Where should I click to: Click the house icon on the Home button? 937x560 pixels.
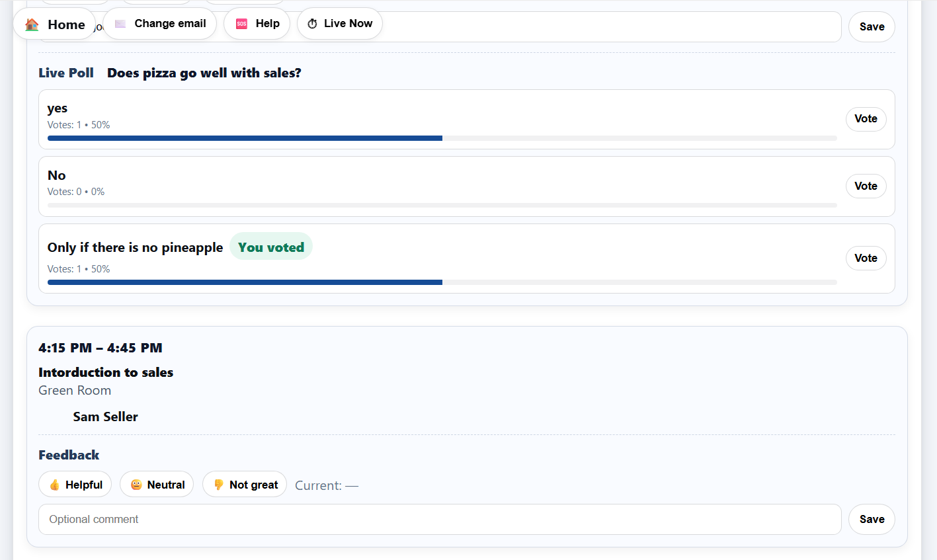(31, 24)
